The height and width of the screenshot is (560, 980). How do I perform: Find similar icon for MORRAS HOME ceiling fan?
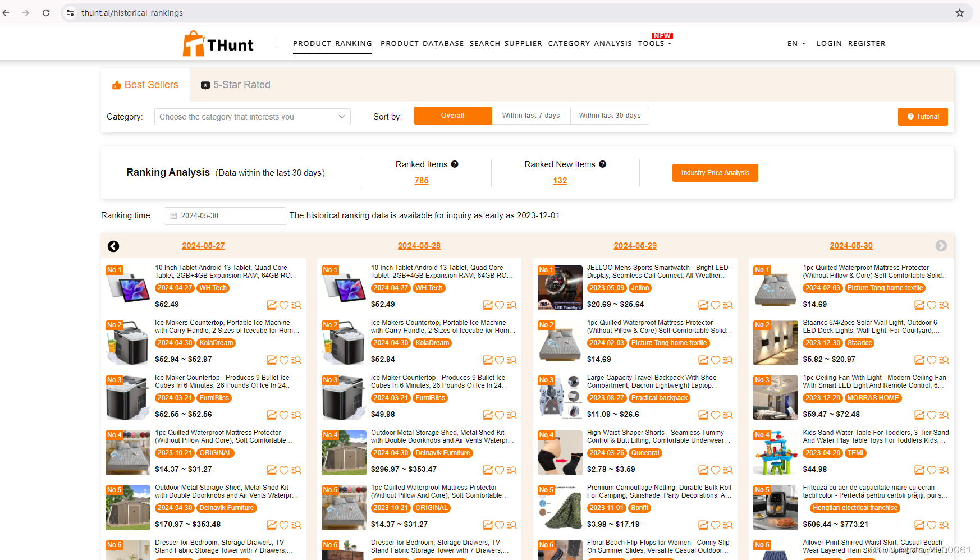pyautogui.click(x=944, y=415)
